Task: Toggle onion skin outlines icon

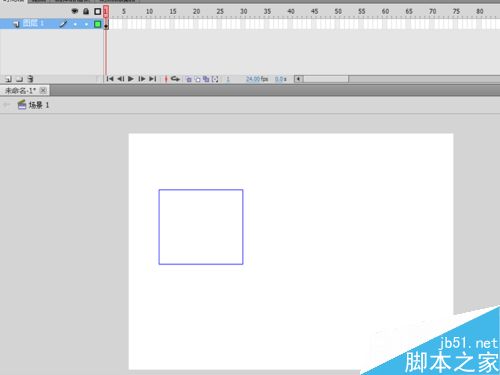Action: pyautogui.click(x=197, y=79)
